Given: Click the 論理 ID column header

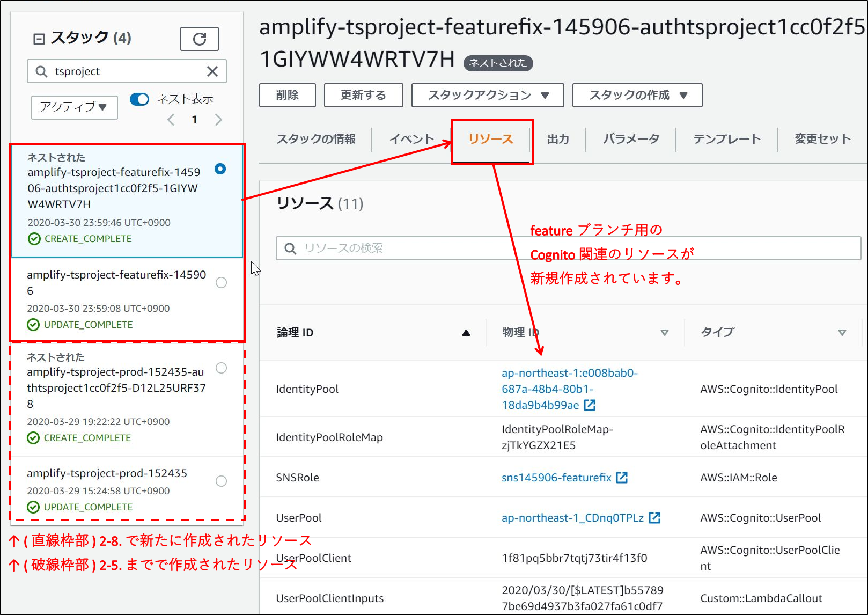Looking at the screenshot, I should pyautogui.click(x=295, y=333).
